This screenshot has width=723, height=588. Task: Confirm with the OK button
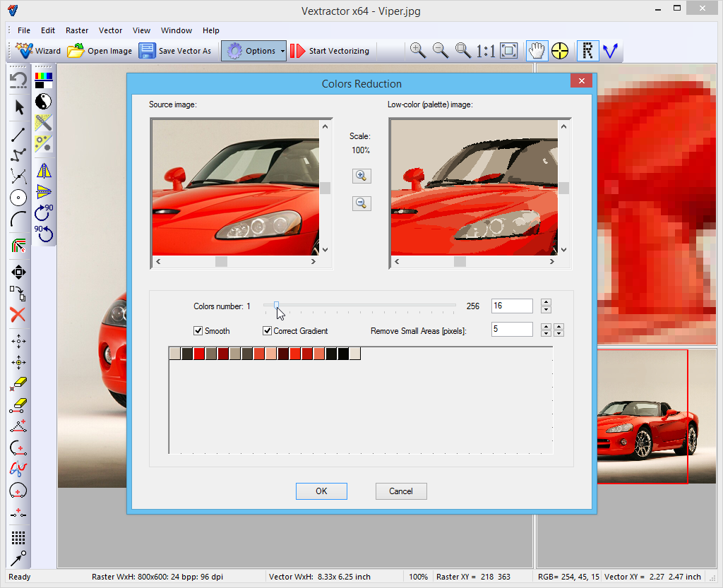point(321,491)
